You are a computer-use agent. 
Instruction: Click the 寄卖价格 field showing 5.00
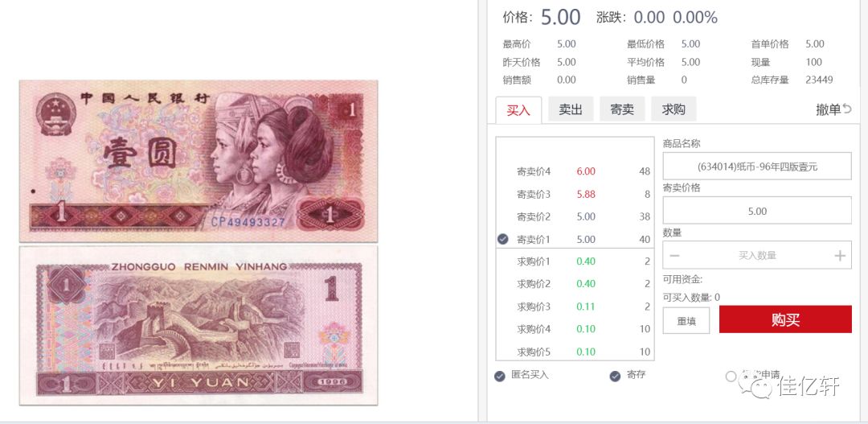pyautogui.click(x=757, y=211)
